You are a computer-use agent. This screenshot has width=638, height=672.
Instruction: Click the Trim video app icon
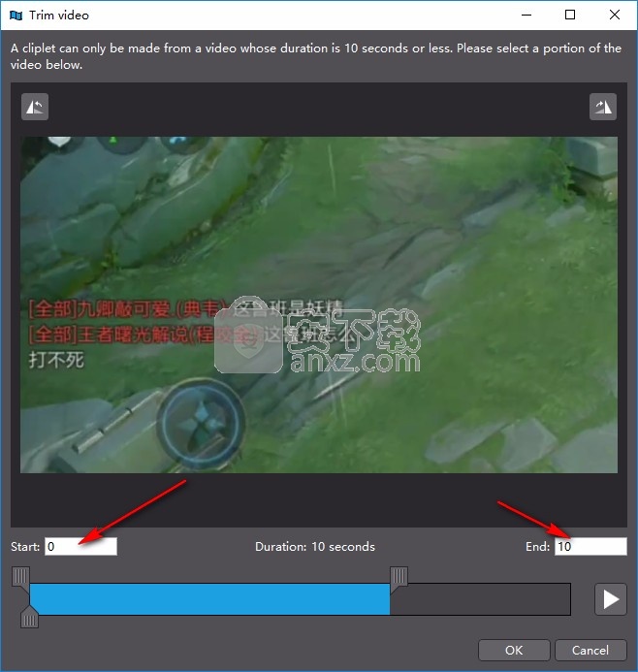click(x=16, y=16)
